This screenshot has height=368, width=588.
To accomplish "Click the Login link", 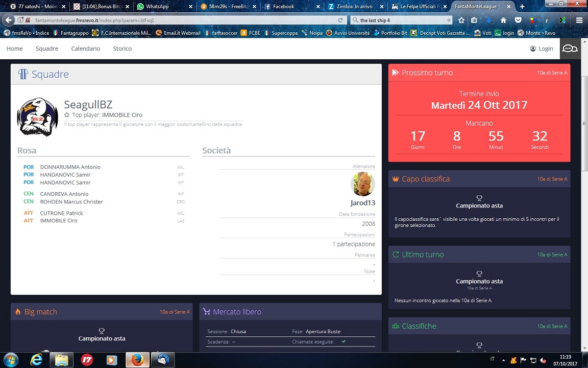I will pyautogui.click(x=542, y=49).
